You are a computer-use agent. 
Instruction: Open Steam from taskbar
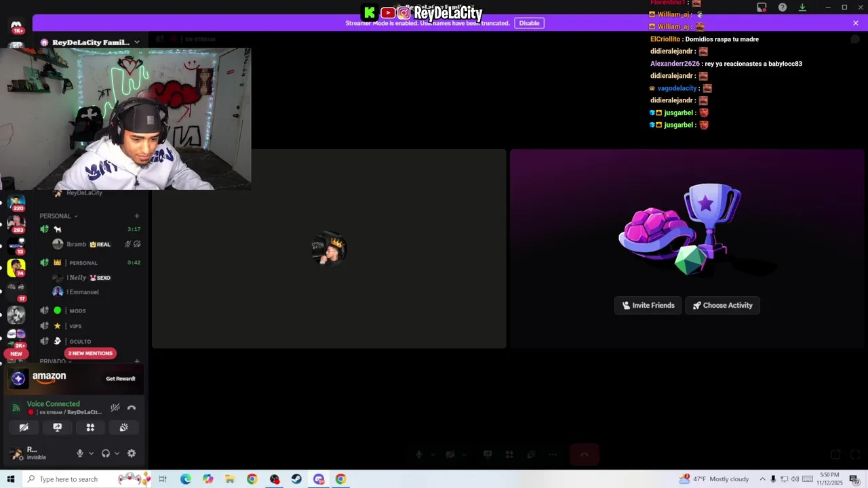(x=296, y=479)
